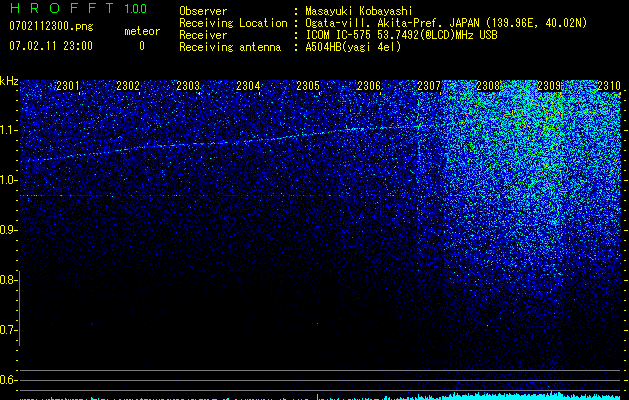This screenshot has height=400, width=629.
Task: Click the 2302 time marker
Action: [x=128, y=85]
